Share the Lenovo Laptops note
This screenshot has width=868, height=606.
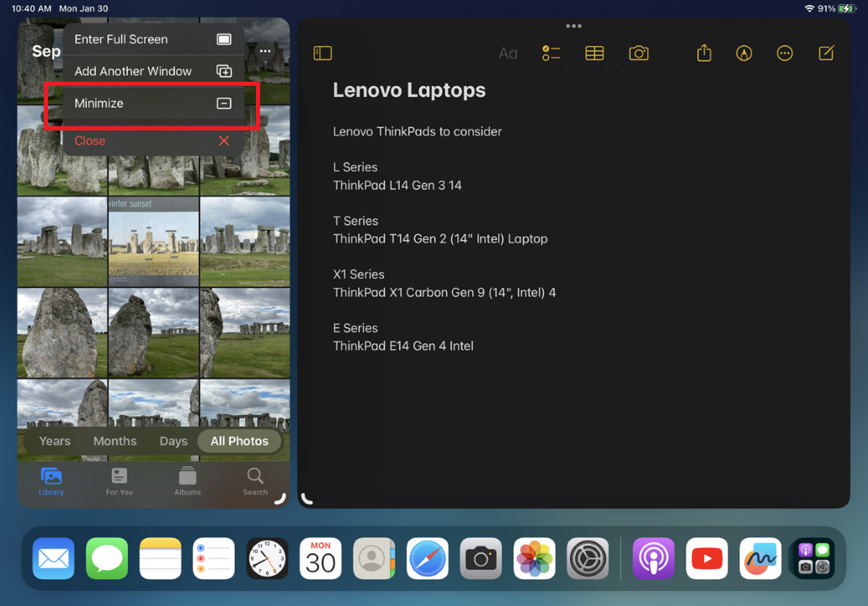[x=704, y=52]
